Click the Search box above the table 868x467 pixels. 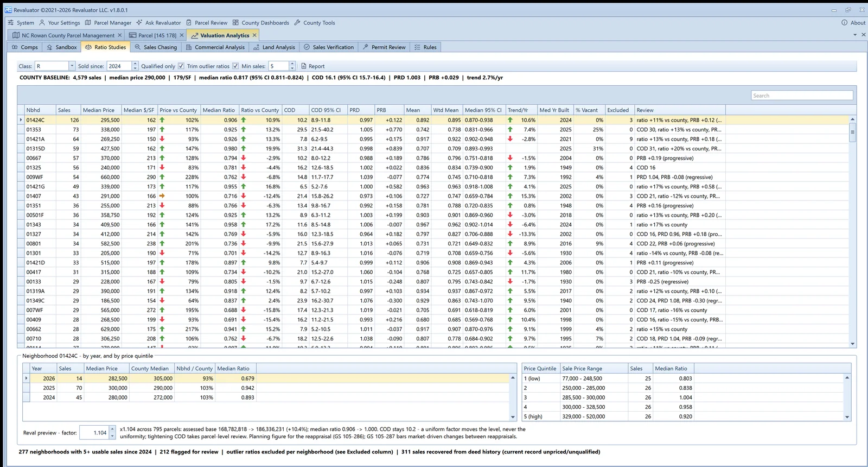[802, 96]
